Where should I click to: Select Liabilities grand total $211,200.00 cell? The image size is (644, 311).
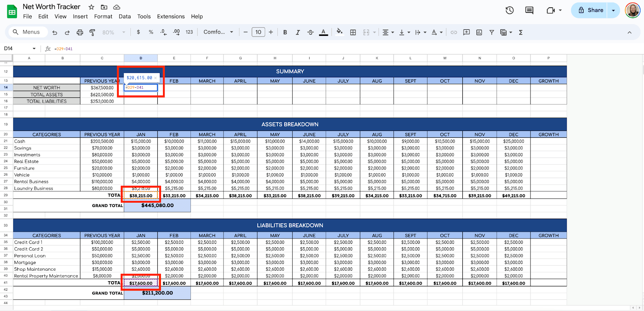157,293
